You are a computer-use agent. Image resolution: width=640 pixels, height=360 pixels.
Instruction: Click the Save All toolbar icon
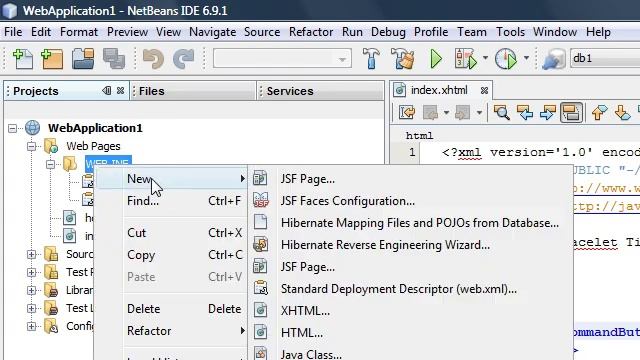click(x=114, y=59)
